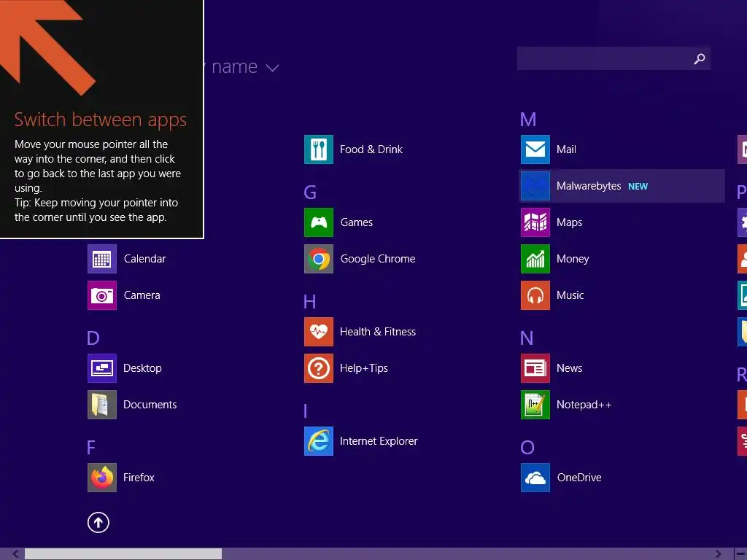Launch the Firefox icon
This screenshot has height=560, width=747.
(102, 478)
